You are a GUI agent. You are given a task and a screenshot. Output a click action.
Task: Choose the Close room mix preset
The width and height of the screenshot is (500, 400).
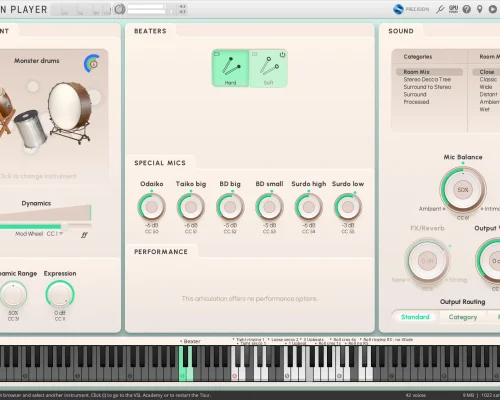pyautogui.click(x=487, y=72)
